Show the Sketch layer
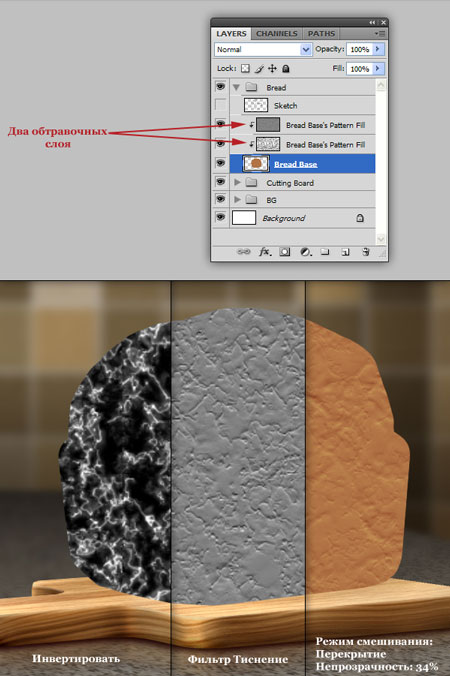Screen dimensions: 450x676 221,104
